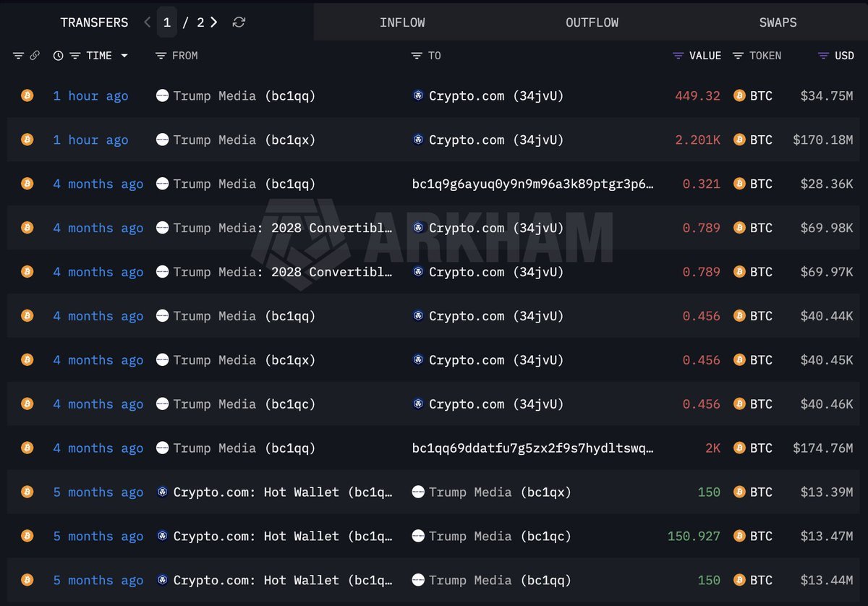Image resolution: width=868 pixels, height=606 pixels.
Task: Open Trump Media (bc1qc) sender of $40.46K row
Action: pyautogui.click(x=236, y=404)
